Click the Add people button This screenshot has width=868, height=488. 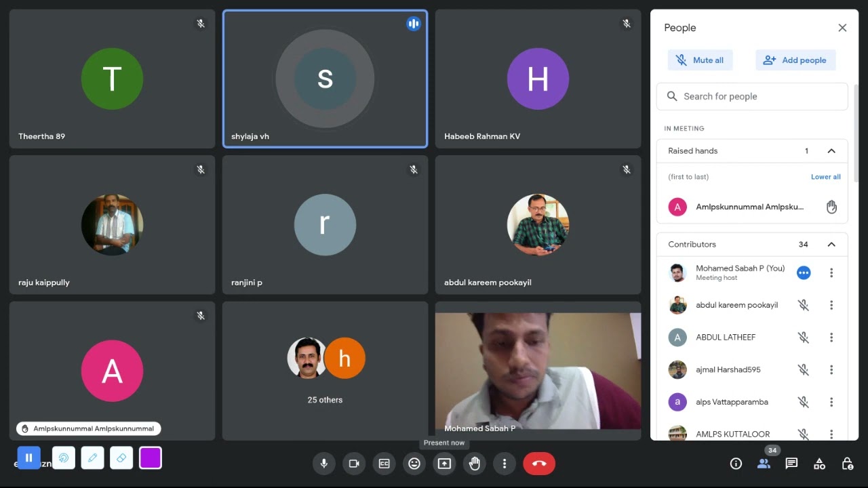pos(795,60)
